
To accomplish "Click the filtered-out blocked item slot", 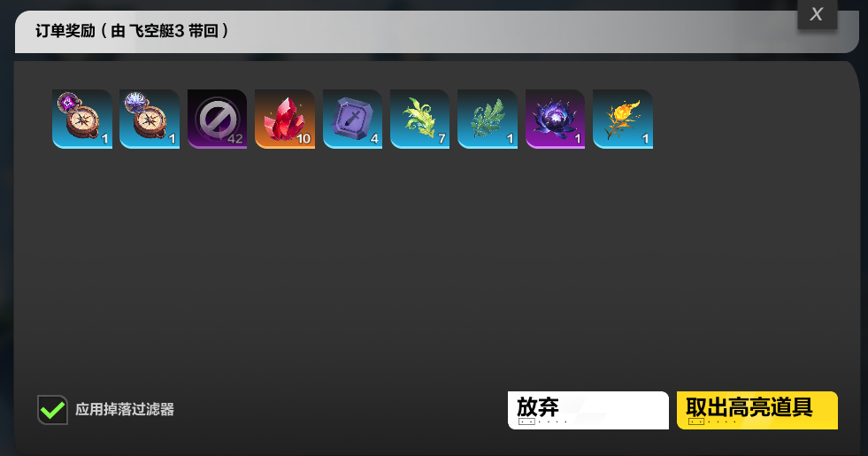I will pyautogui.click(x=217, y=119).
